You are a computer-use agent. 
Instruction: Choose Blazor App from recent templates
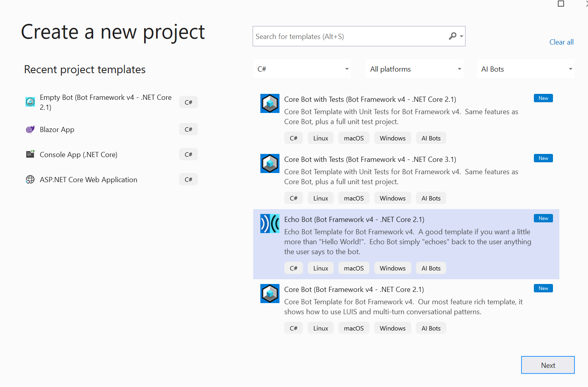click(57, 130)
